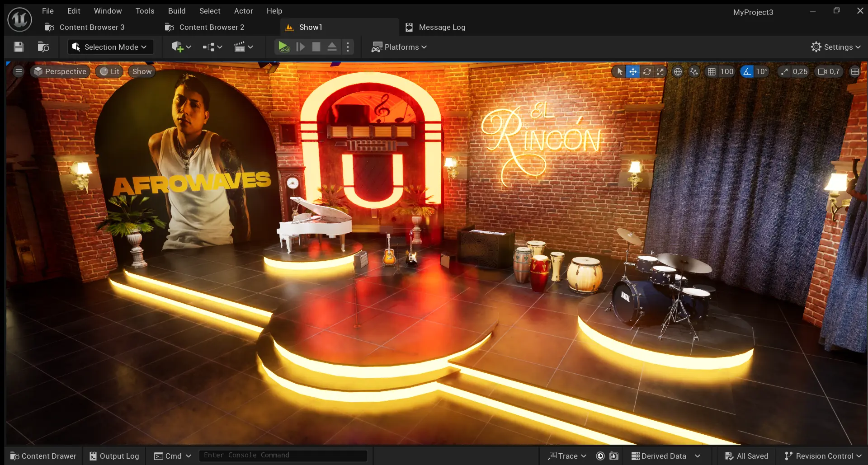Open the Blueprints toolbar icon
The width and height of the screenshot is (868, 465).
tap(208, 47)
